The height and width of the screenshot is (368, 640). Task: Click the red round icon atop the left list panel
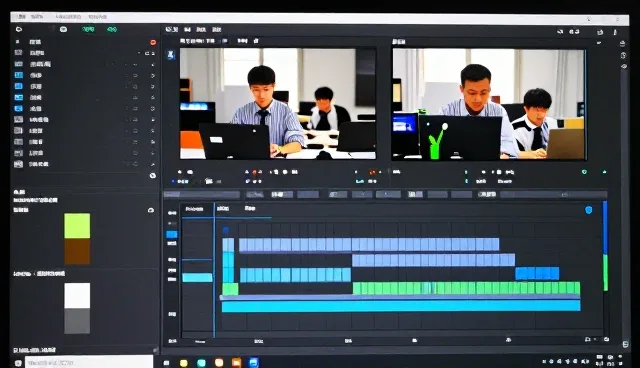pos(153,42)
